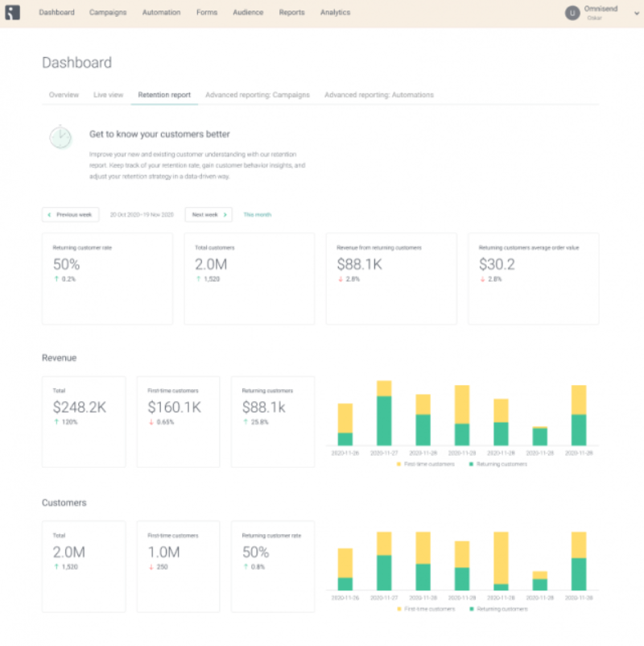Click the This month link
644x646 pixels.
[x=258, y=214]
